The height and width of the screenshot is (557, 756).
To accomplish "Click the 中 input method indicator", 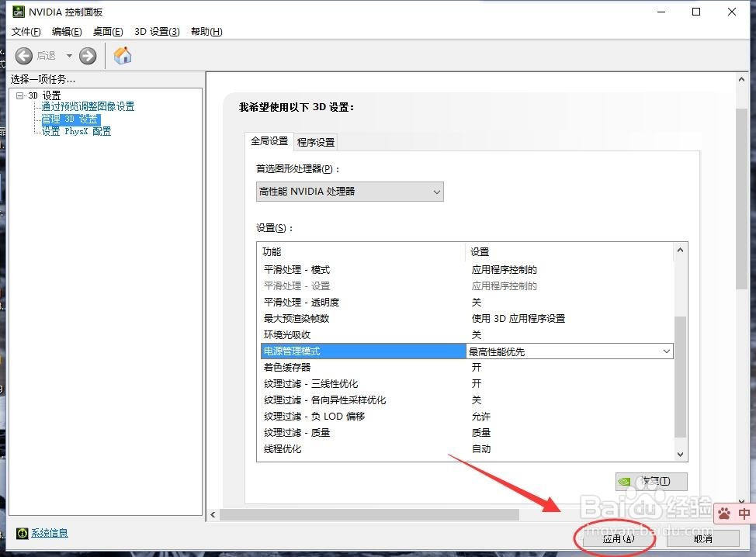I will [x=744, y=514].
